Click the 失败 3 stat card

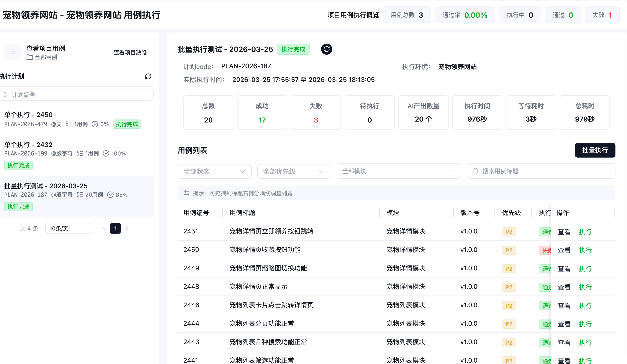(316, 112)
